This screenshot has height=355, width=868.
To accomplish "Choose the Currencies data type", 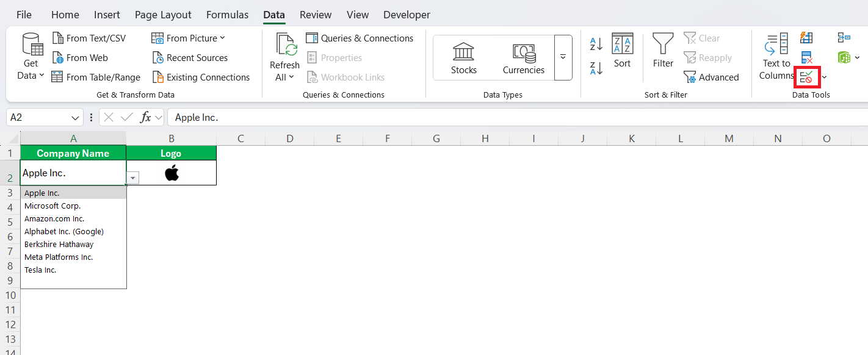I will coord(524,58).
